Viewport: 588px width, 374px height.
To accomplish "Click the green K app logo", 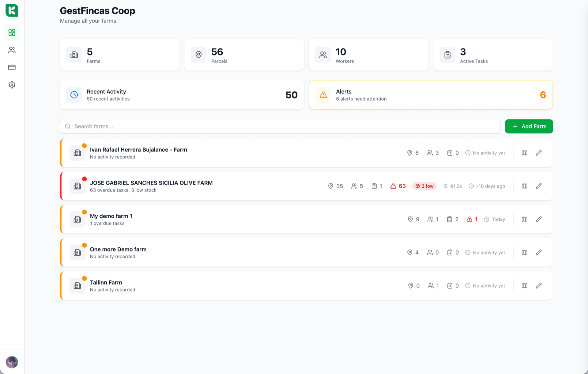I will (12, 10).
